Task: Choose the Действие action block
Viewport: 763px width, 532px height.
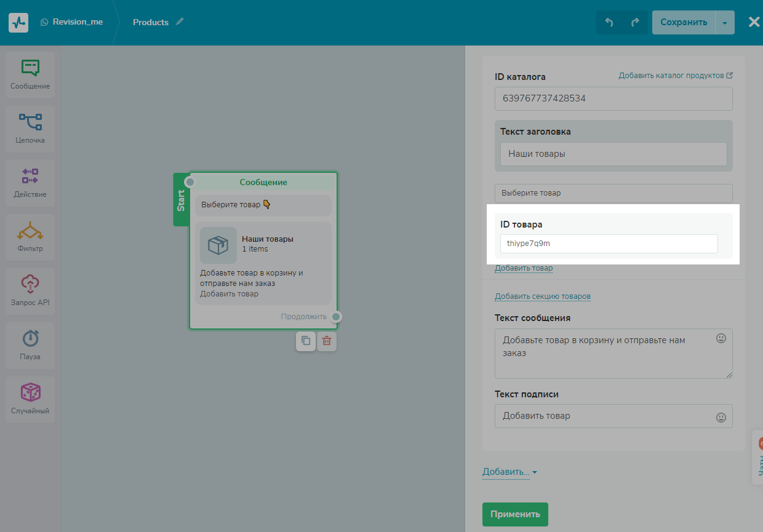Action: click(30, 183)
